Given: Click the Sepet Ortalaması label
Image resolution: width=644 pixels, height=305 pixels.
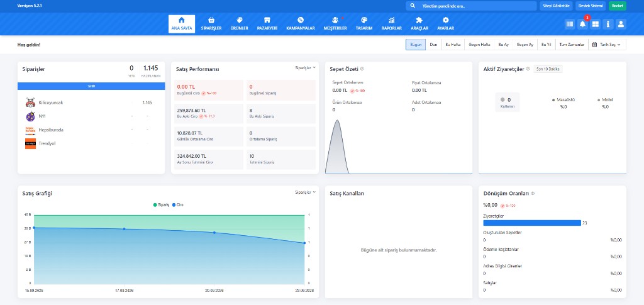Looking at the screenshot, I should (347, 82).
